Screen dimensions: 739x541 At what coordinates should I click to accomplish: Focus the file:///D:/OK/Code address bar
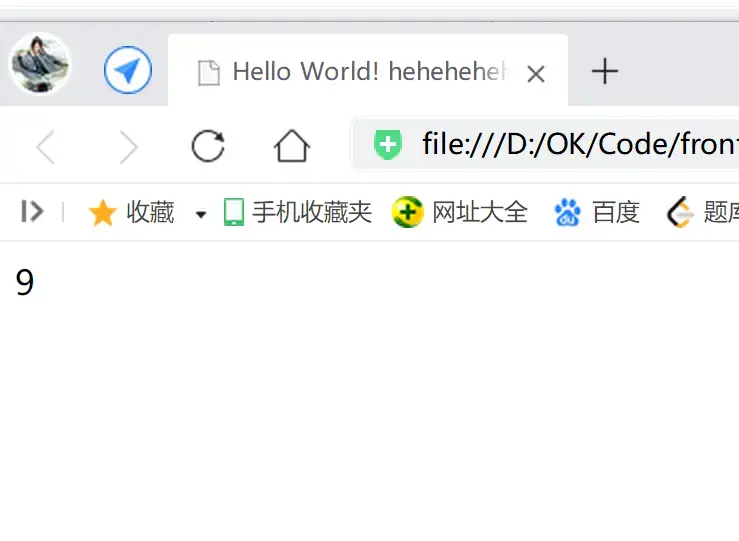tap(546, 144)
